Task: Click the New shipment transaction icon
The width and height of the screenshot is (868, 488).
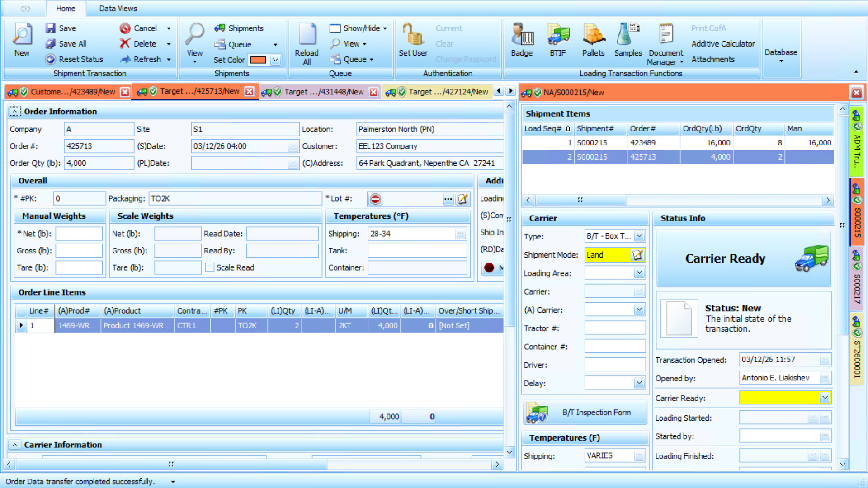Action: click(22, 34)
